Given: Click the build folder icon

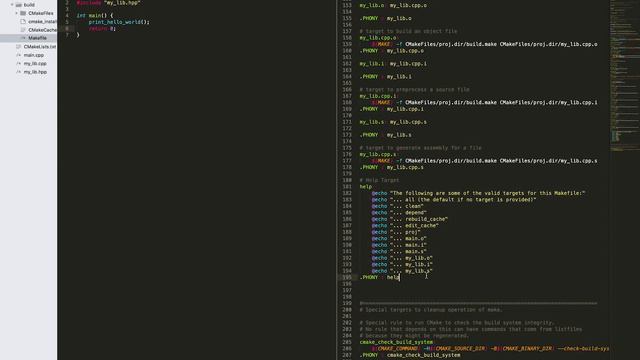Looking at the screenshot, I should click(x=19, y=4).
